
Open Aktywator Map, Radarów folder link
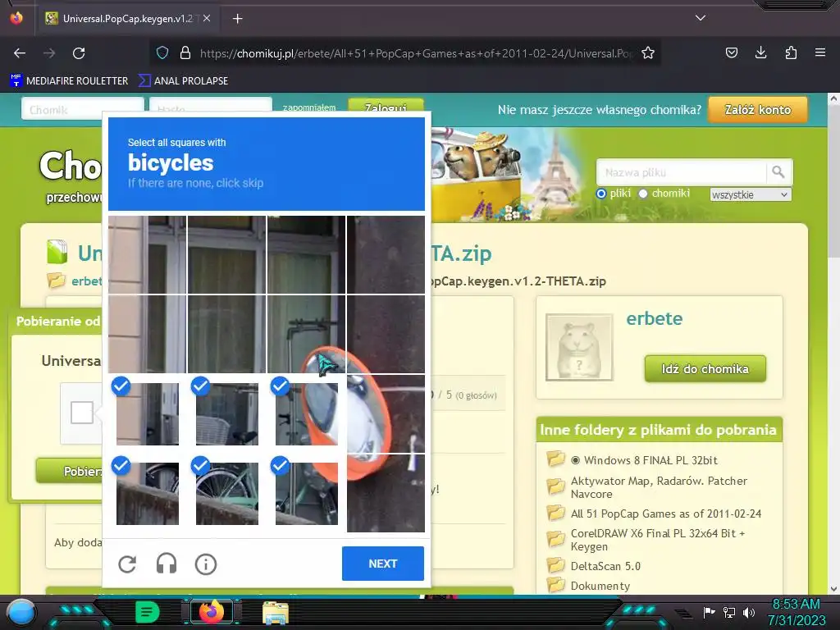[x=659, y=487]
